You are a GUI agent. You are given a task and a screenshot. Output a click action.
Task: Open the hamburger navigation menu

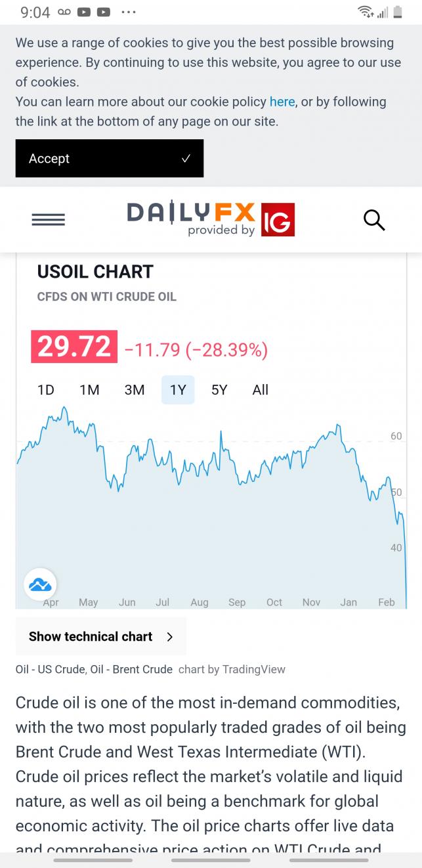pos(48,220)
